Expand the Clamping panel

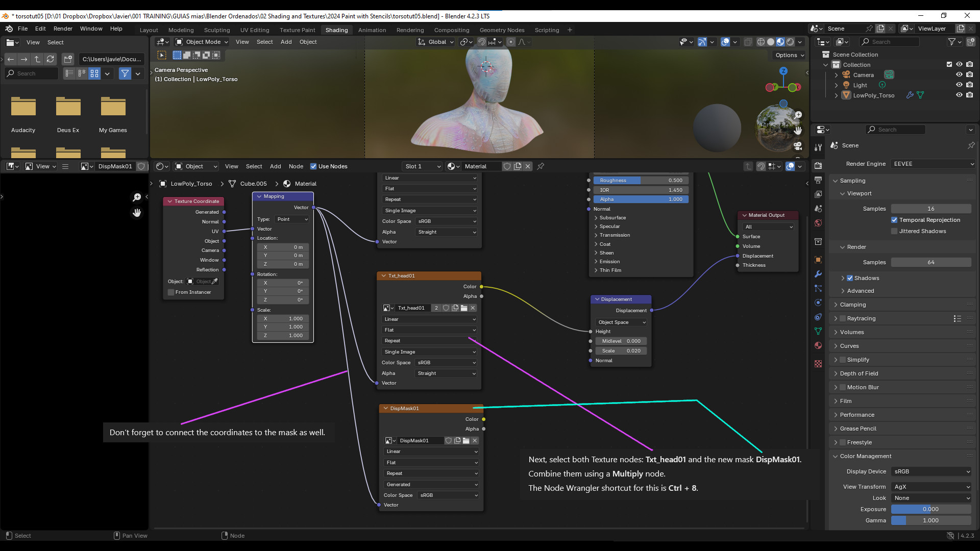tap(852, 305)
